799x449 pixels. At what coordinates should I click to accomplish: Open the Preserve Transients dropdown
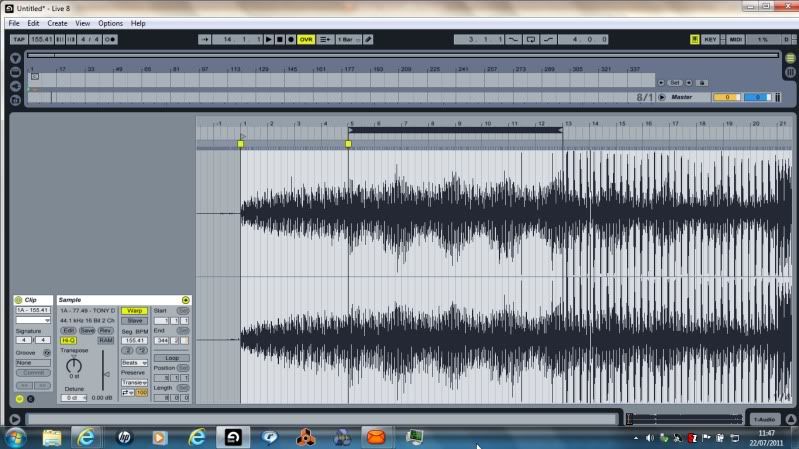pos(133,382)
